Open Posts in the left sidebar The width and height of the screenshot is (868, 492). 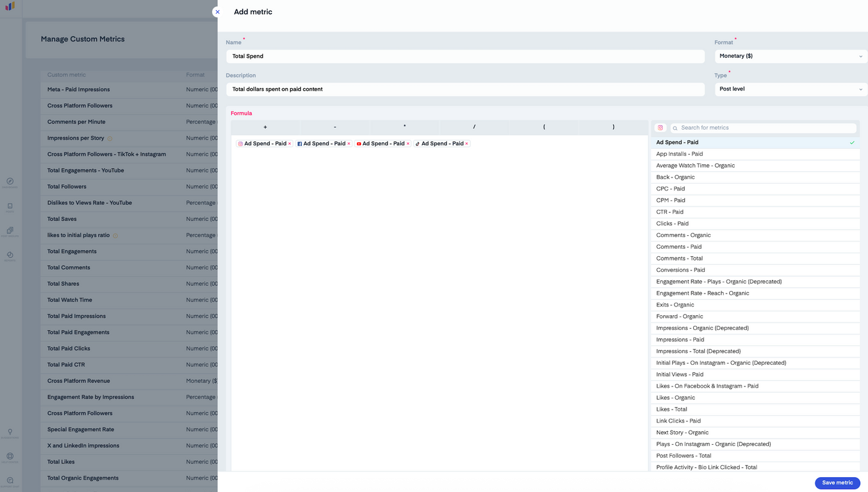tap(10, 207)
